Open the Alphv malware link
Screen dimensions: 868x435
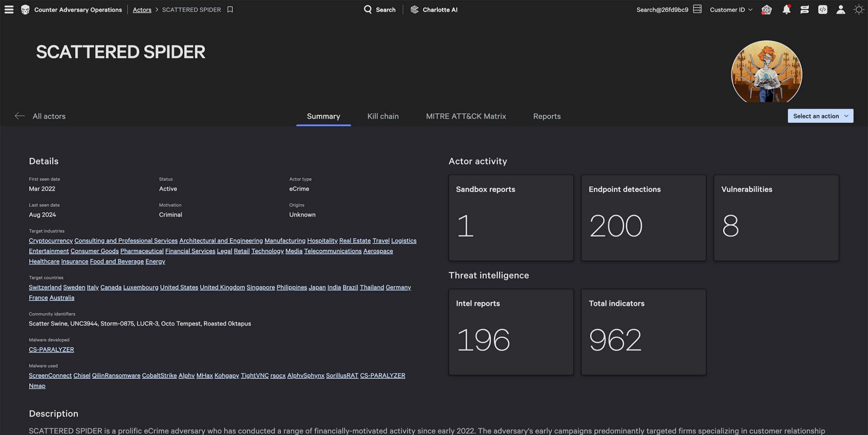pos(186,376)
